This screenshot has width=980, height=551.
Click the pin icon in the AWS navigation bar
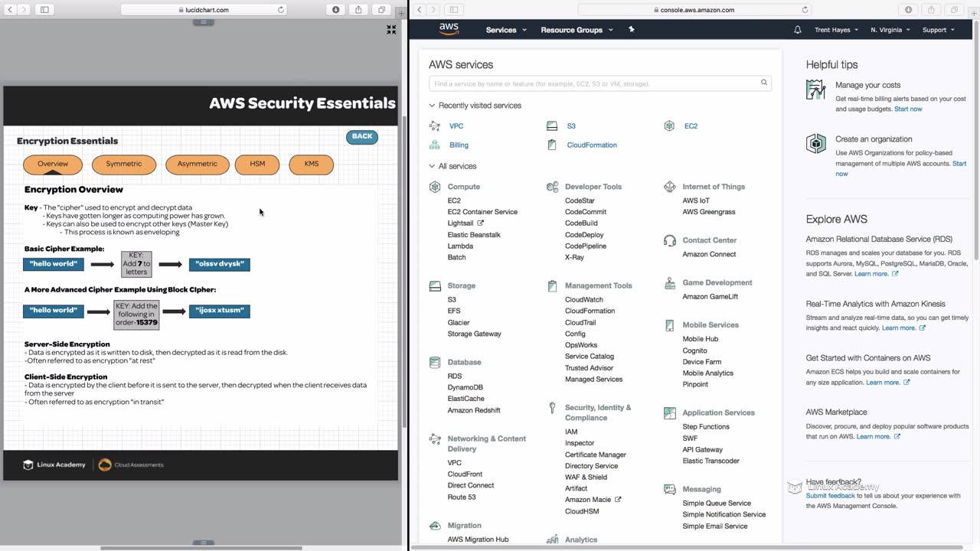[x=632, y=29]
